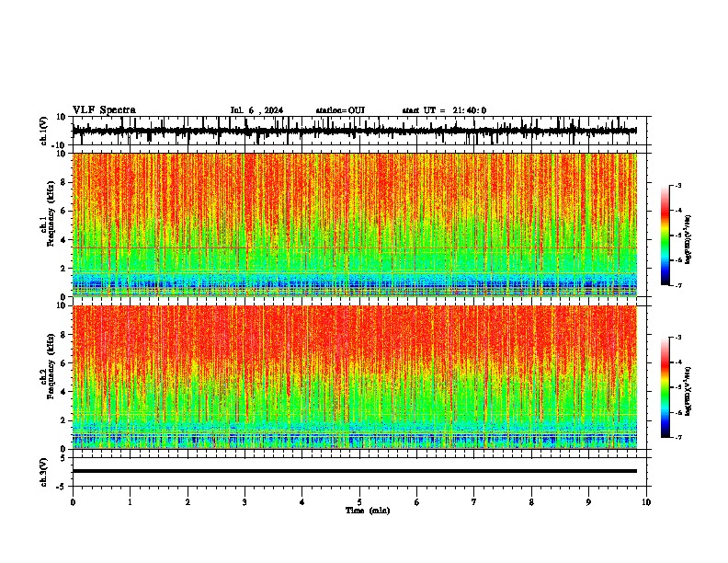
Task: Click the time axis tick label "6"
Action: point(416,502)
